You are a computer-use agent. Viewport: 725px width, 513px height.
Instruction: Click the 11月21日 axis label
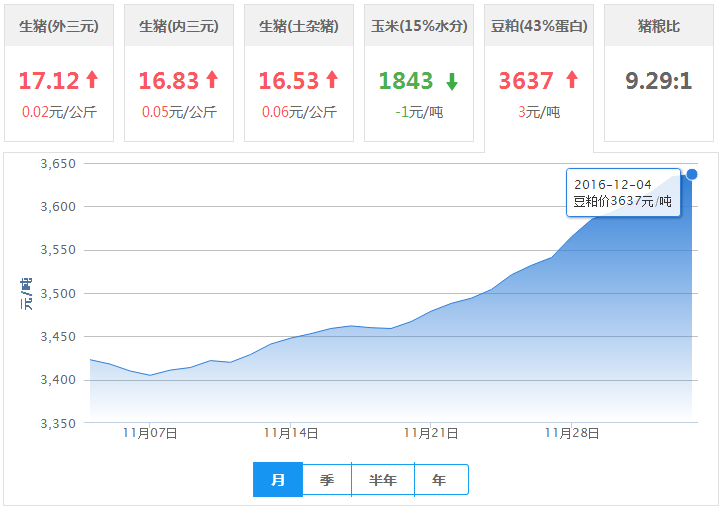[x=431, y=433]
